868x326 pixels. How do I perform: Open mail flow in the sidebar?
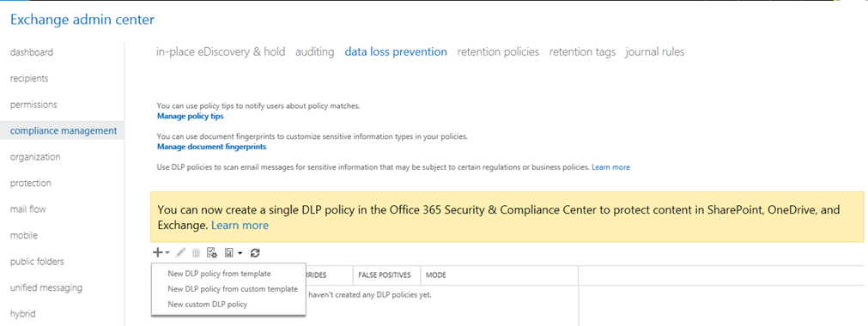coord(28,209)
